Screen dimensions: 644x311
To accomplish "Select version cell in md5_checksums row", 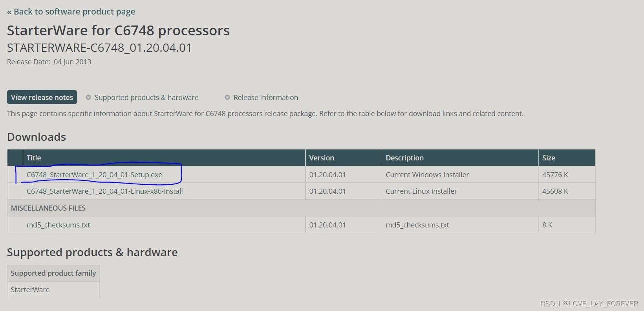I will 344,225.
